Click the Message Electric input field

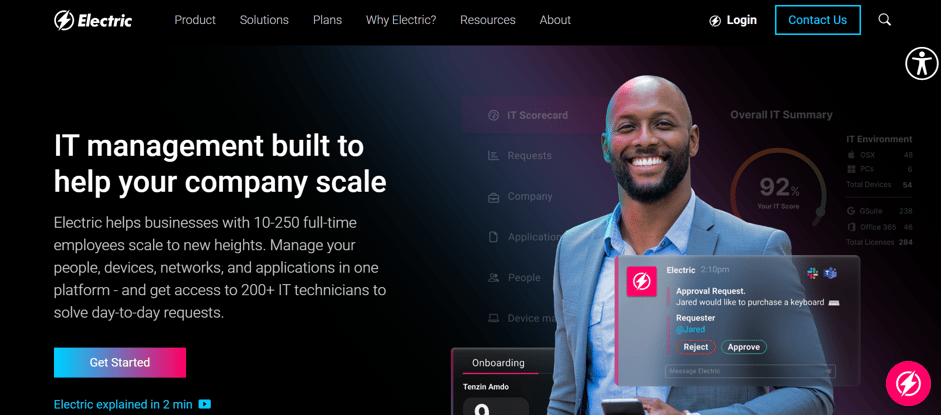750,371
